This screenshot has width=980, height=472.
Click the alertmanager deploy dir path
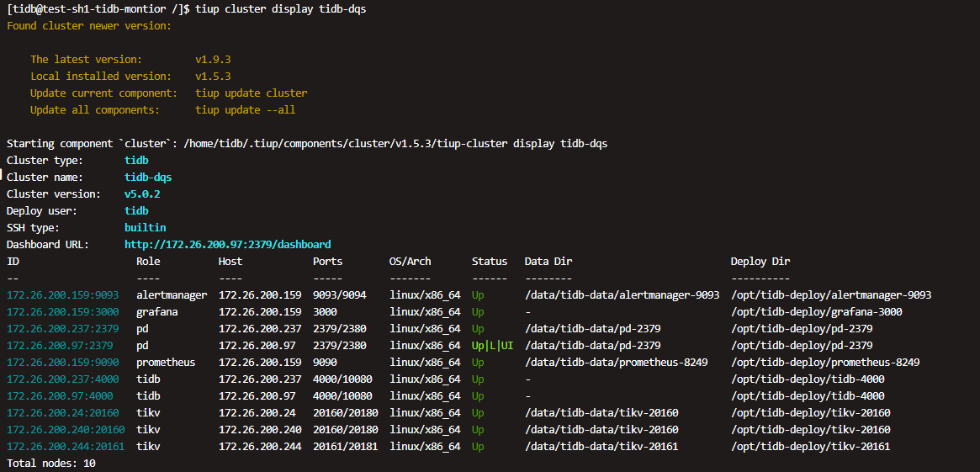point(830,295)
